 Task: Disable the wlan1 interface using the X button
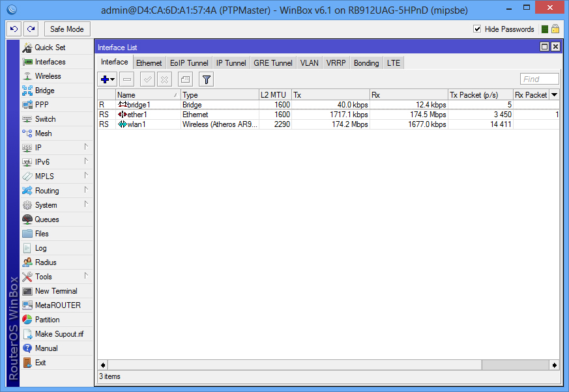[x=164, y=79]
